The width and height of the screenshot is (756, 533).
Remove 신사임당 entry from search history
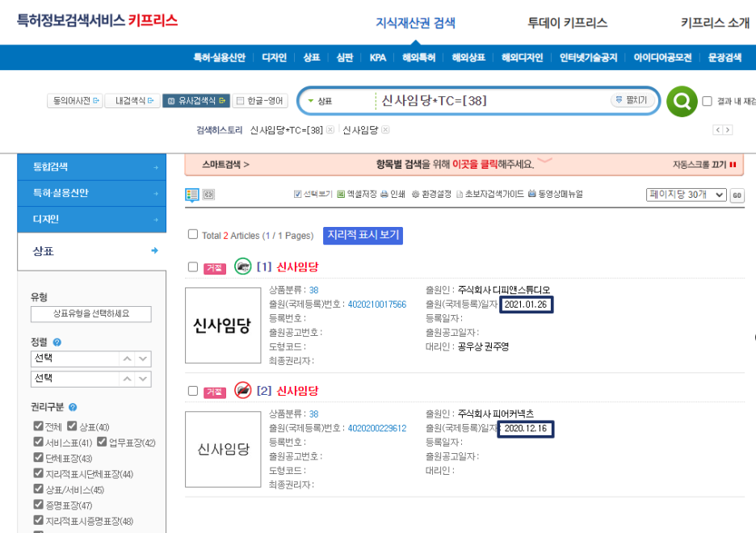pyautogui.click(x=385, y=130)
